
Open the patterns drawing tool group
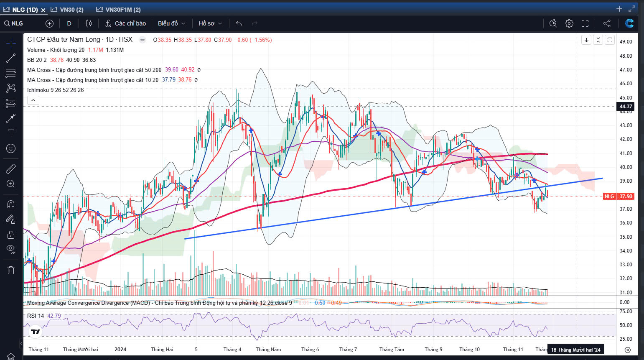[x=11, y=88]
